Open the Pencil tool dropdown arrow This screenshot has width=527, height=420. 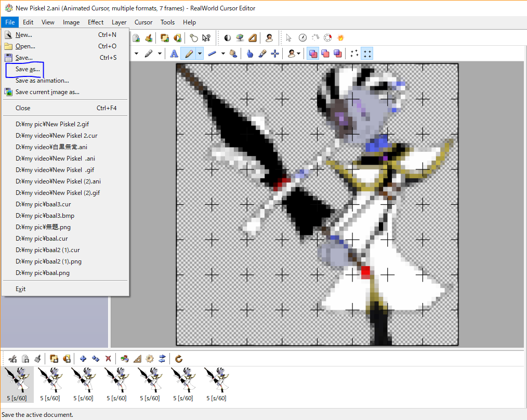pos(200,54)
